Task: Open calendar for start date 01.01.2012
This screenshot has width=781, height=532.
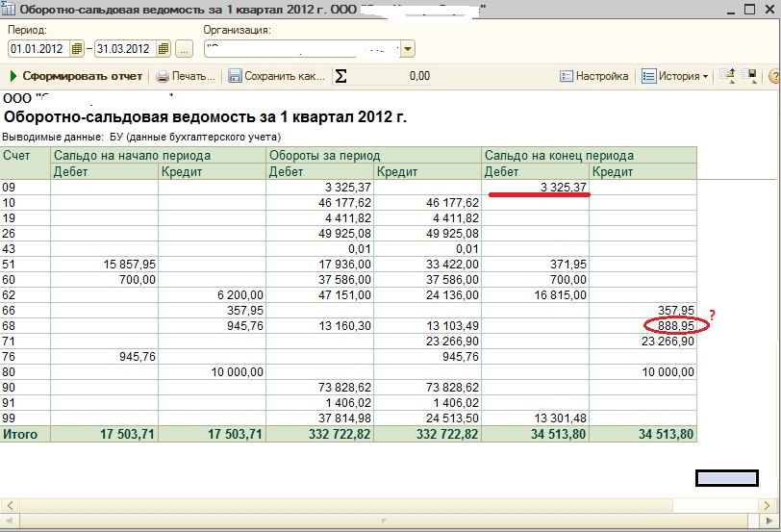Action: 77,49
